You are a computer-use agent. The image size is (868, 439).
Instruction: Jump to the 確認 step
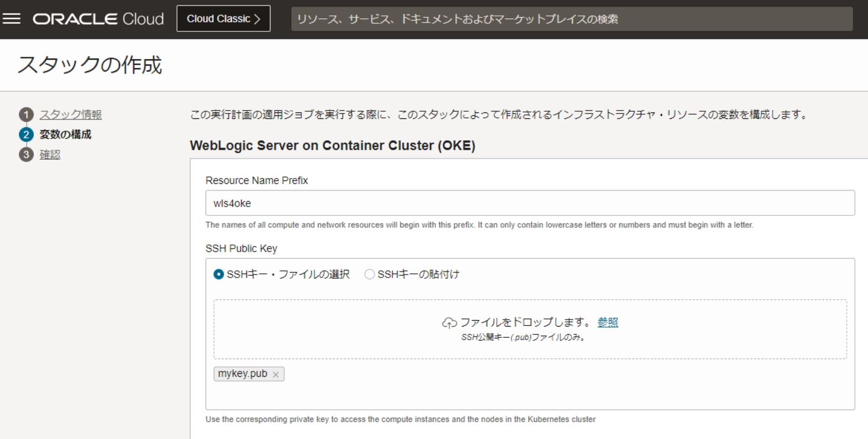pos(50,155)
